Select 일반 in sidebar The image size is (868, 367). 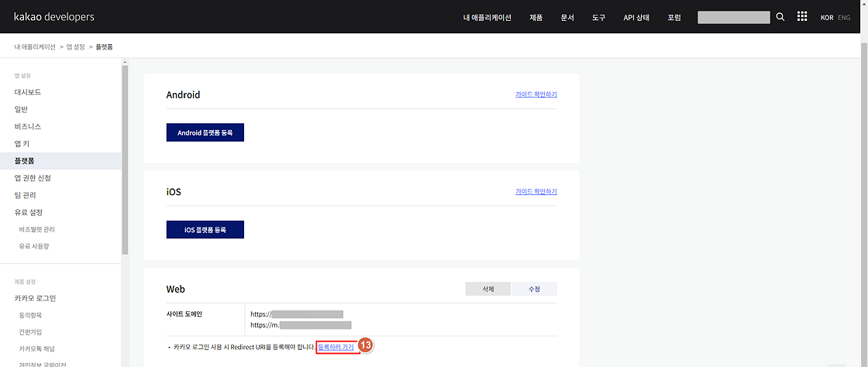pos(21,109)
